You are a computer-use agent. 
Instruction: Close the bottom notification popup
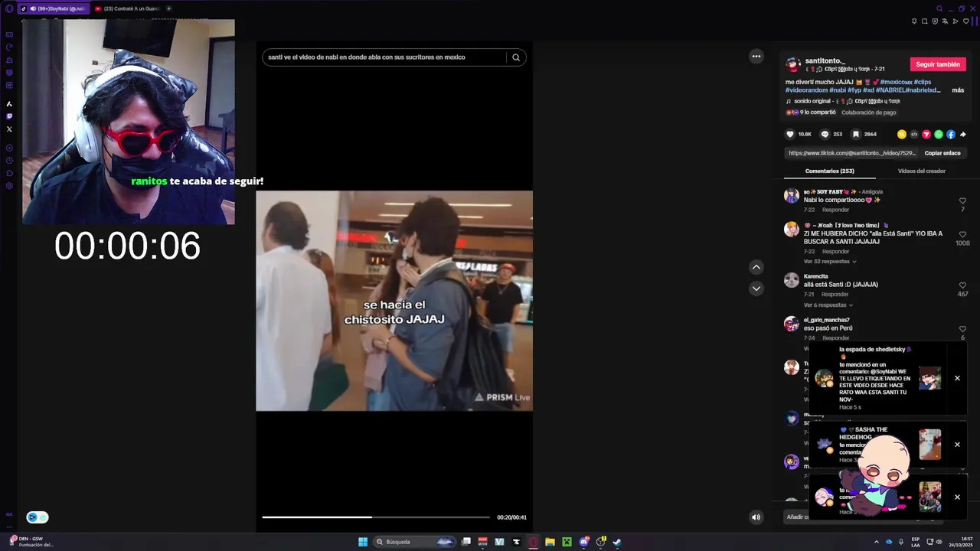957,497
